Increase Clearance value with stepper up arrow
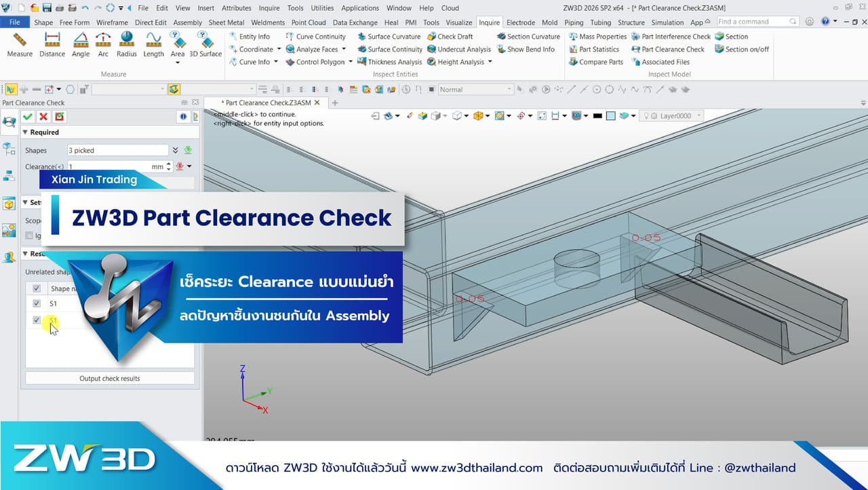This screenshot has height=490, width=868. point(169,164)
